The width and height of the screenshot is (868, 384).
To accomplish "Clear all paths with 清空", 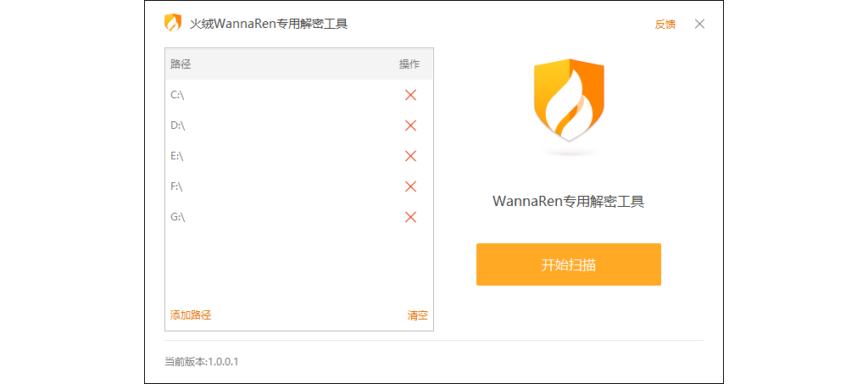I will (x=418, y=315).
